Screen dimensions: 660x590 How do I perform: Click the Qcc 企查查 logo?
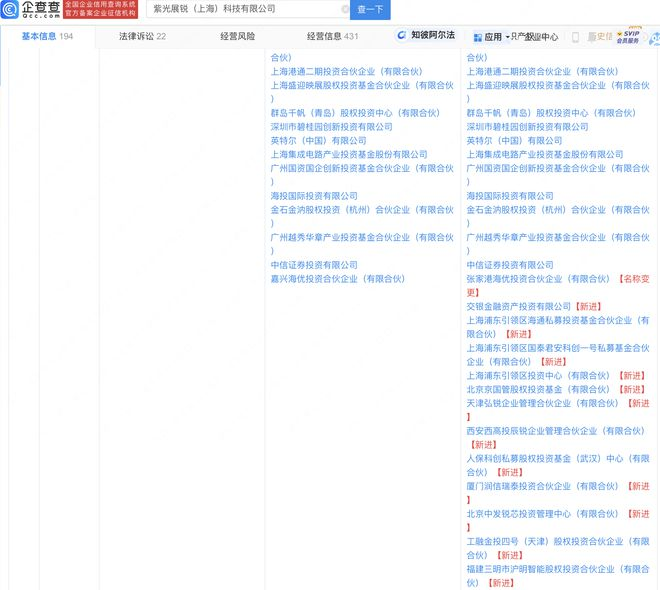30,9
